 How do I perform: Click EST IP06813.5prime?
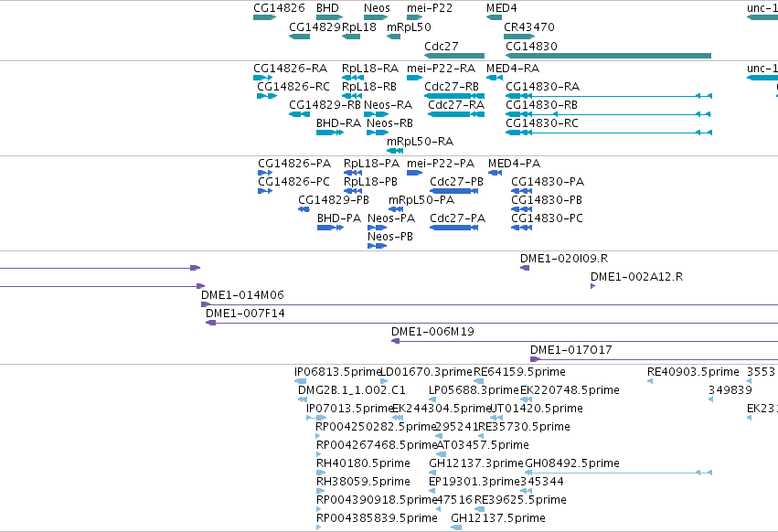[x=337, y=372]
